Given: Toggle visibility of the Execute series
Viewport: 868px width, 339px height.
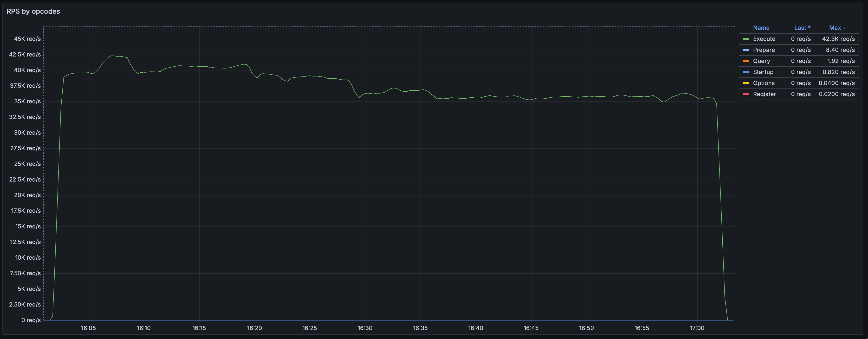Looking at the screenshot, I should click(x=764, y=39).
